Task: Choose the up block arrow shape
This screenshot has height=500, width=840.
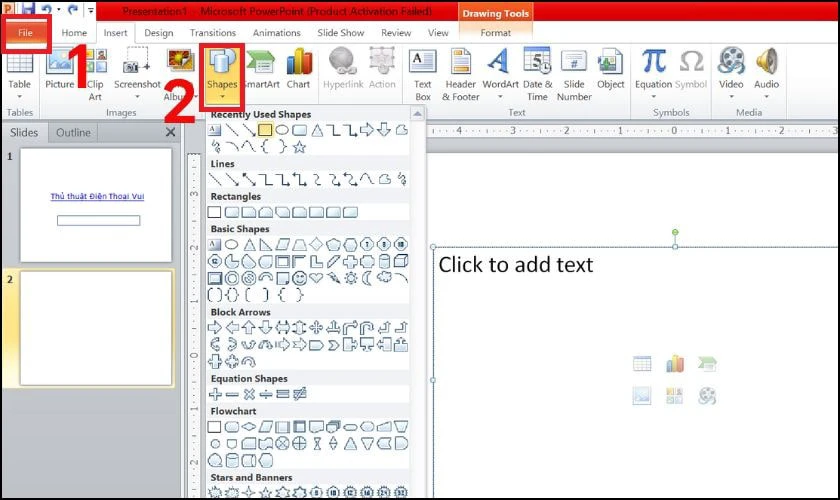Action: (249, 327)
